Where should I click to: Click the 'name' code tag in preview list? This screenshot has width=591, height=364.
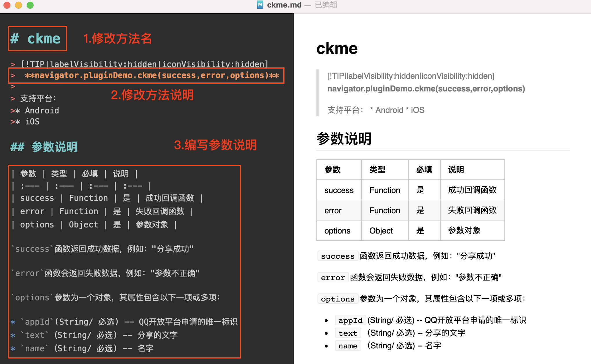tap(348, 346)
